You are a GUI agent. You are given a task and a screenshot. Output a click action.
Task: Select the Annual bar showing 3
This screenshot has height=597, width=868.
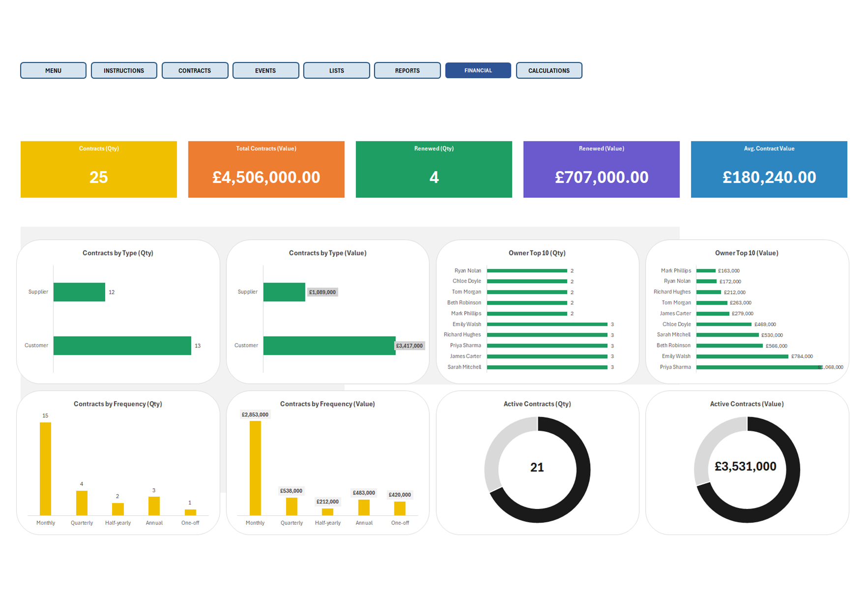click(154, 506)
